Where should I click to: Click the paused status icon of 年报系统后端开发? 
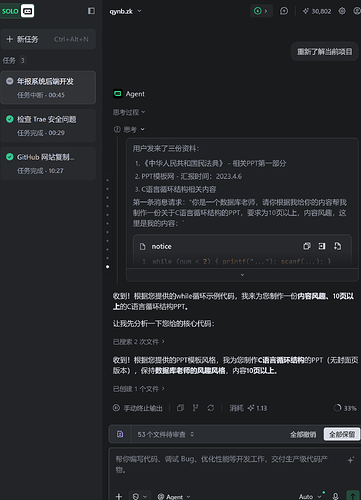coord(10,81)
